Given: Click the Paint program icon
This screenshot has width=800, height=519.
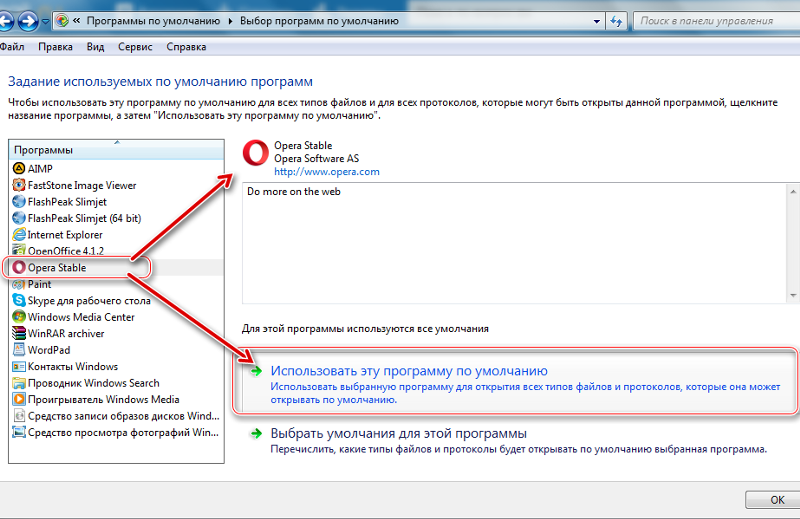Looking at the screenshot, I should click(19, 285).
